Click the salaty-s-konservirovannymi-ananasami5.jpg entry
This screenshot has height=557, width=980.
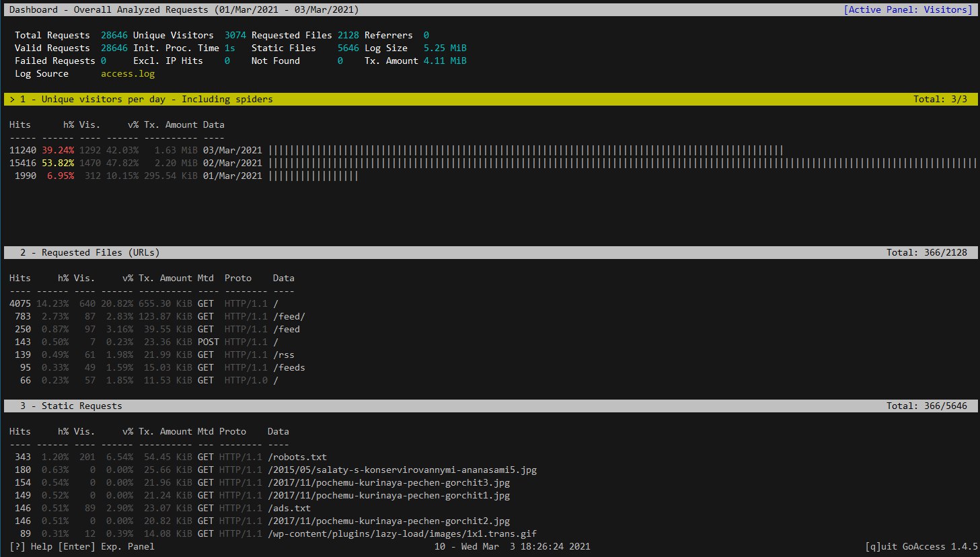(402, 470)
